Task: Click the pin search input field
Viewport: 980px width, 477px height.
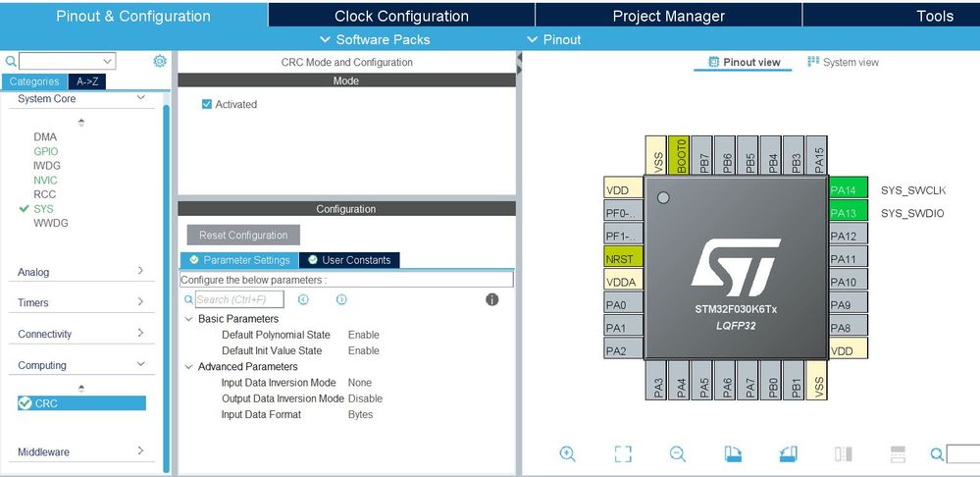Action: click(963, 454)
